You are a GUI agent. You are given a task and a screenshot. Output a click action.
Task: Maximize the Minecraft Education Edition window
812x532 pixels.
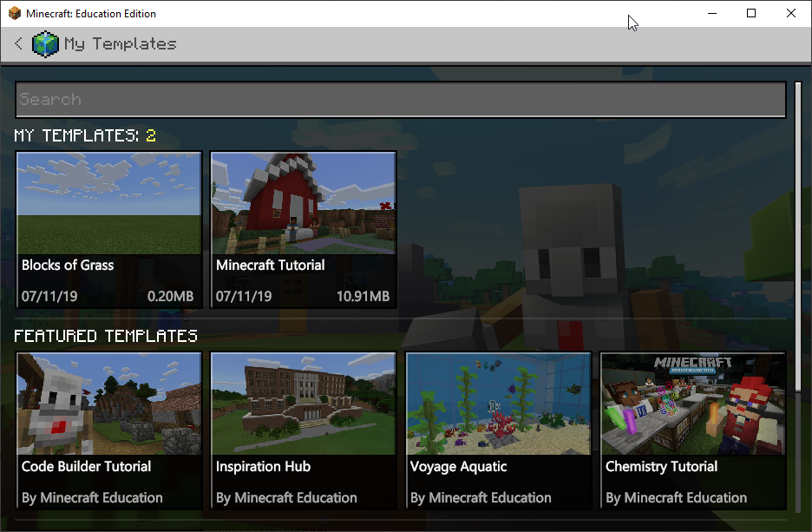coord(751,14)
